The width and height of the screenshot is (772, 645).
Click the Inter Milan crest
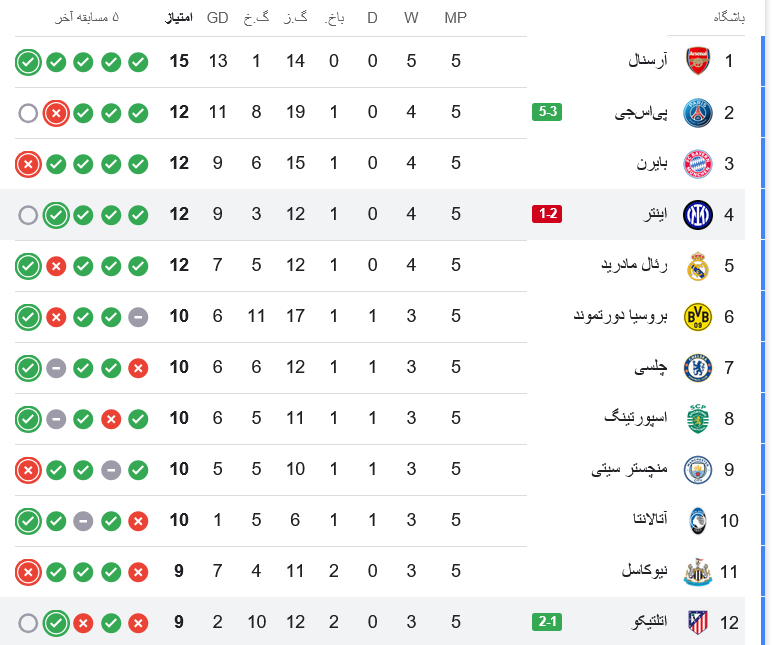(697, 214)
